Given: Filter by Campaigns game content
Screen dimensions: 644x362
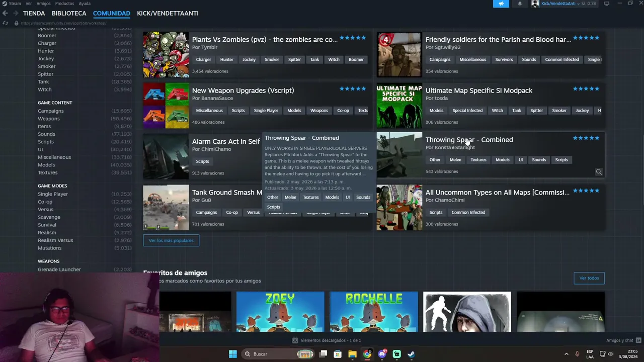Looking at the screenshot, I should point(50,111).
